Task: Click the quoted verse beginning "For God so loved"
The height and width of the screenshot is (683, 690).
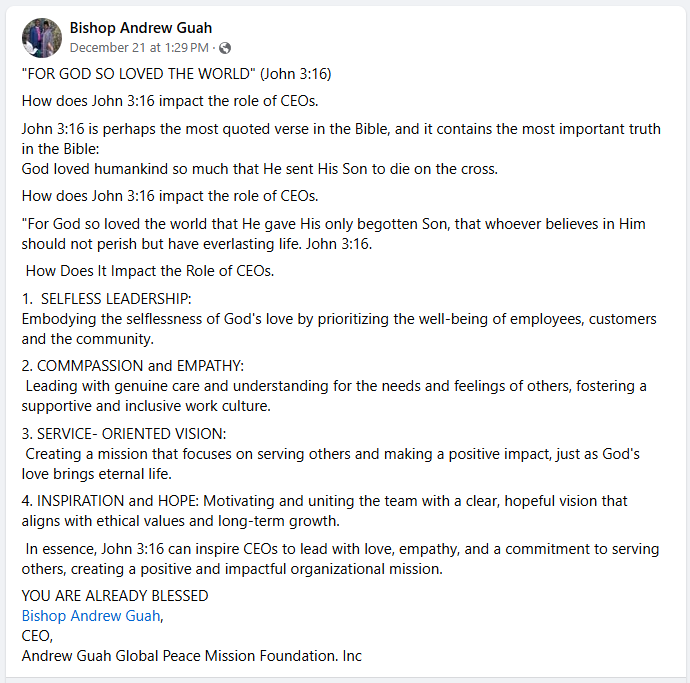Action: pos(334,234)
